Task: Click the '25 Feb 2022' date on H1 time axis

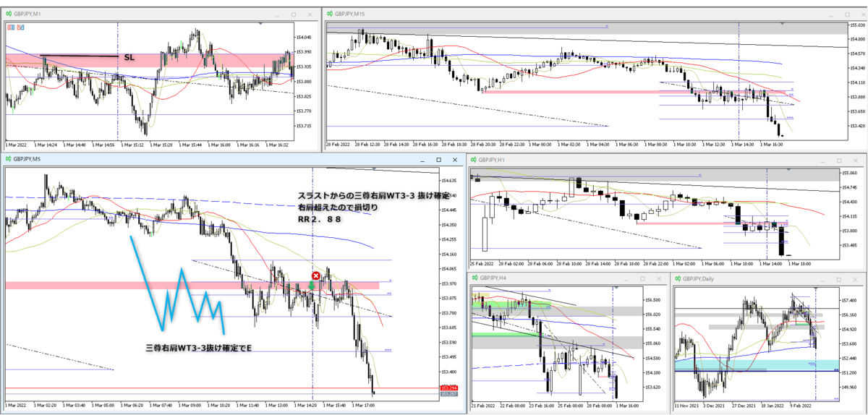Action: click(482, 263)
